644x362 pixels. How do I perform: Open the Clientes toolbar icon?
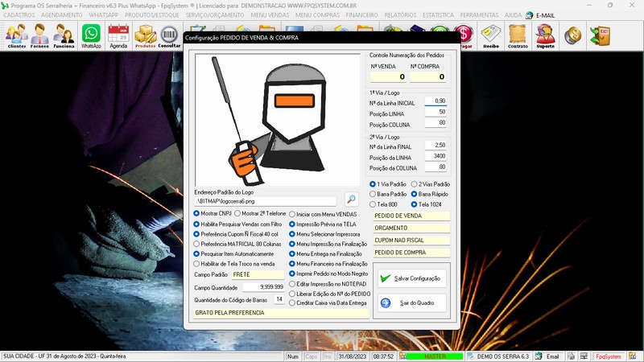[x=16, y=36]
